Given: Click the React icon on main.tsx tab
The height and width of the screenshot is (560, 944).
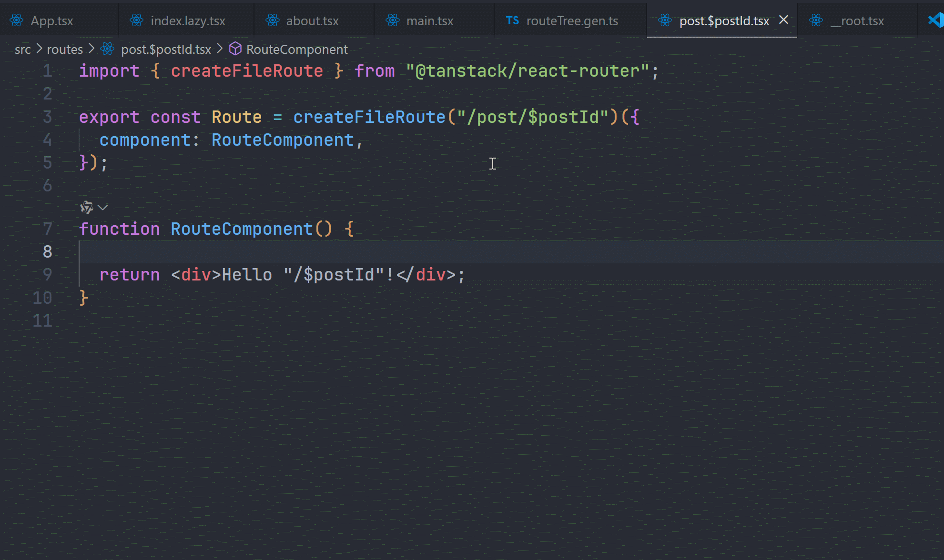Looking at the screenshot, I should click(x=393, y=20).
